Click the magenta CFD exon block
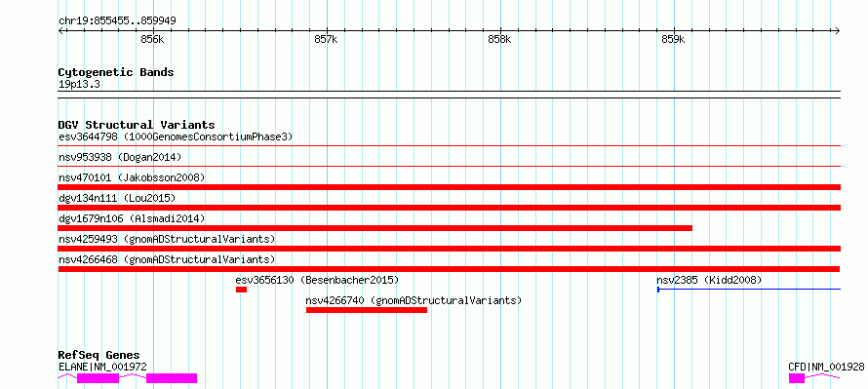This screenshot has height=389, width=868. coord(797,378)
